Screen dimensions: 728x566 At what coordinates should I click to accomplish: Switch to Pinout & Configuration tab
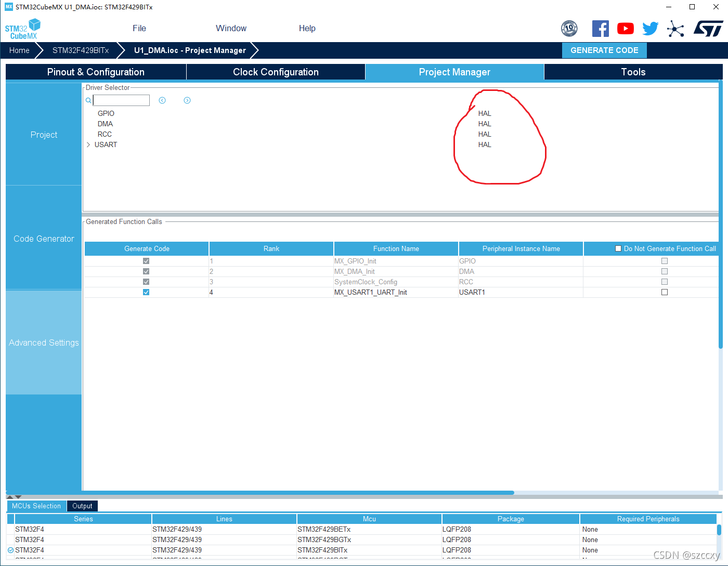96,72
